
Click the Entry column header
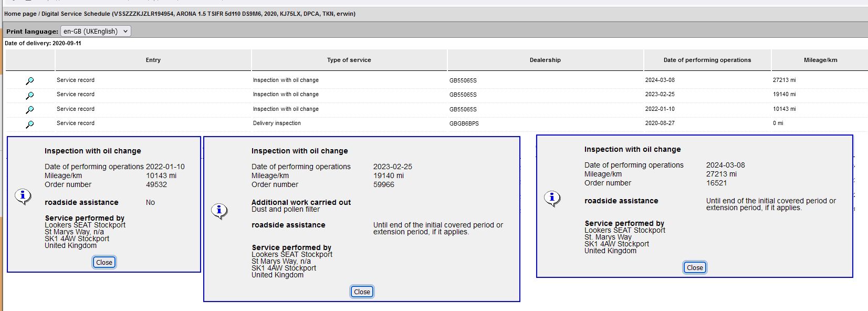(153, 60)
